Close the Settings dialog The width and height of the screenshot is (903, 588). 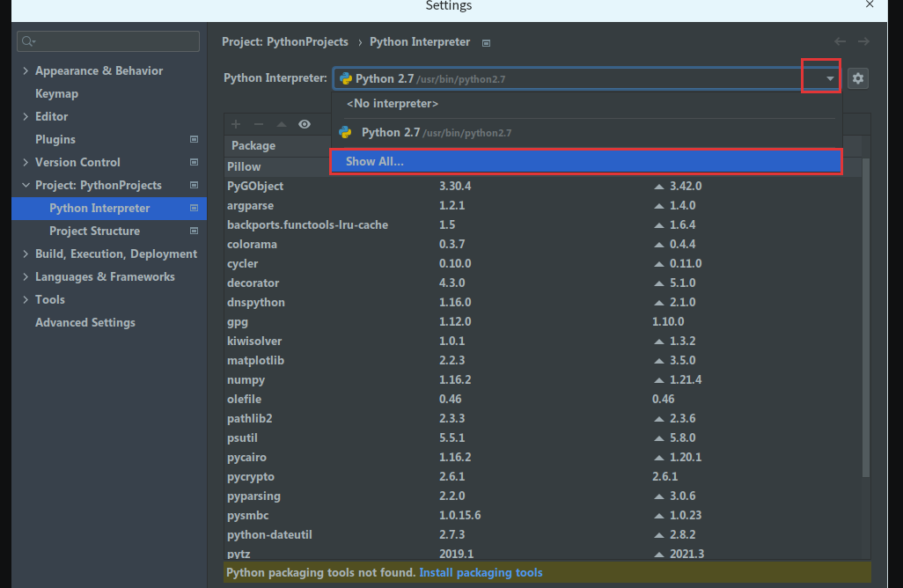coord(870,4)
